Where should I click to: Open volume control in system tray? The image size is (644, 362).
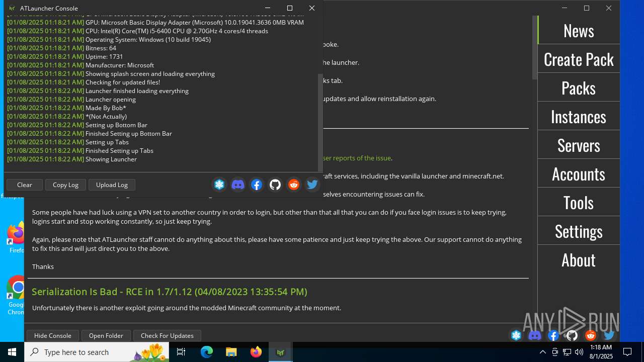tap(579, 352)
